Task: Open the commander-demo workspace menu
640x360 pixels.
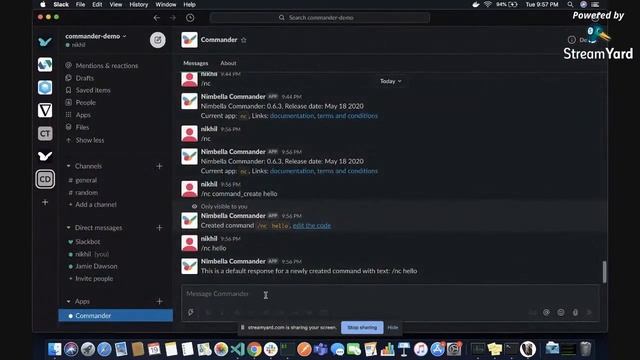Action: [x=96, y=36]
